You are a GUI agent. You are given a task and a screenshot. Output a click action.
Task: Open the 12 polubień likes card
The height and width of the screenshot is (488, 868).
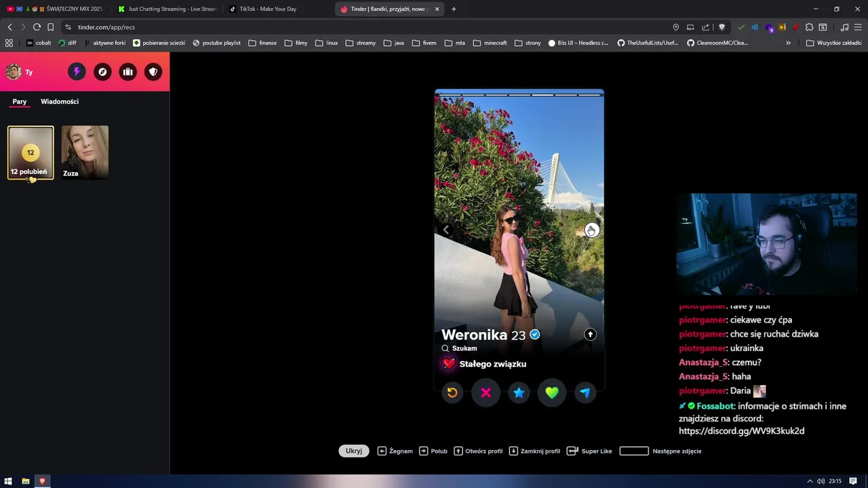point(31,153)
